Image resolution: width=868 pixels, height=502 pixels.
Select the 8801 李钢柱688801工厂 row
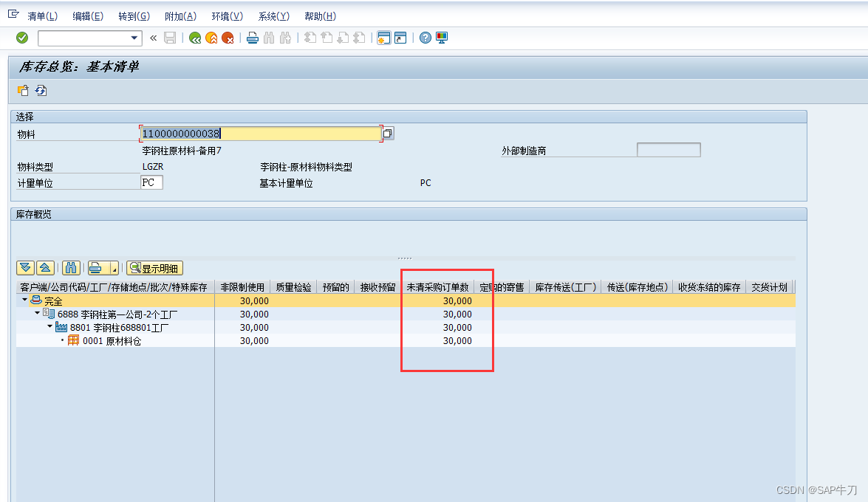[406, 328]
